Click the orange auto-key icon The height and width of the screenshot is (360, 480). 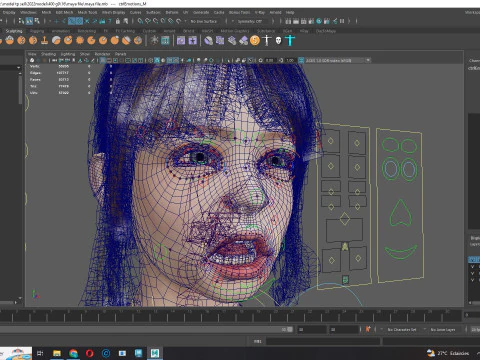tap(368, 329)
